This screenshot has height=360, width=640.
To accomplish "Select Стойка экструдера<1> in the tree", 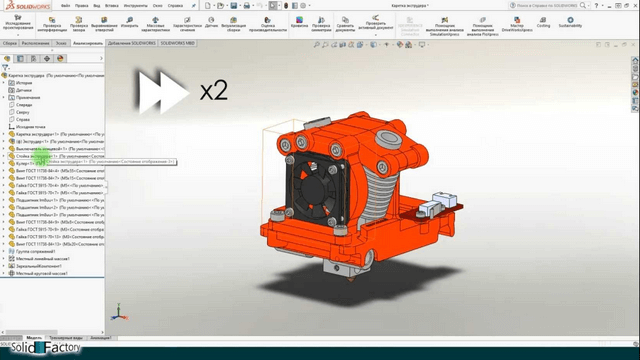I will (x=56, y=156).
